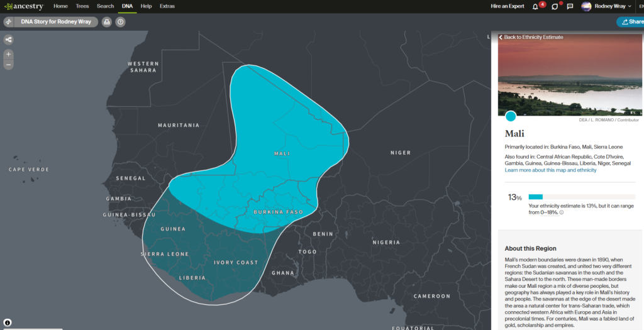Click the Share button

pos(631,22)
